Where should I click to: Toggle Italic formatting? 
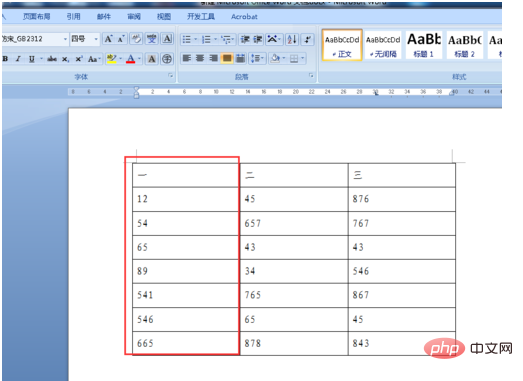(x=18, y=59)
